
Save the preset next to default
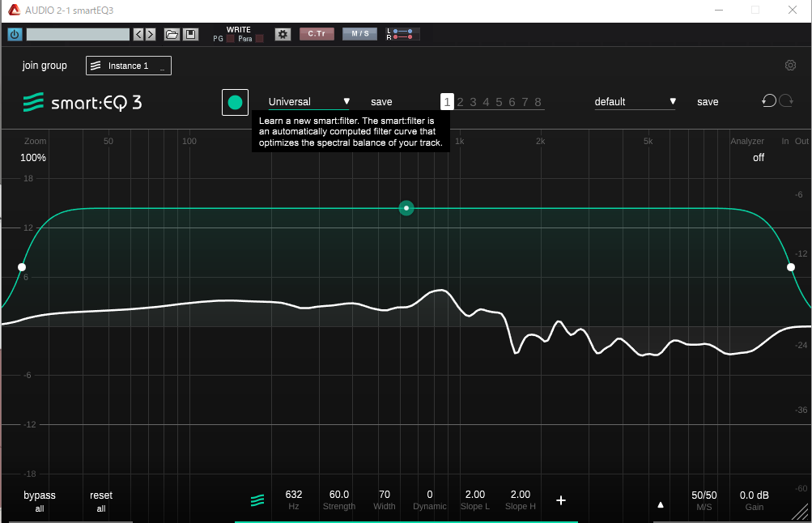click(708, 102)
